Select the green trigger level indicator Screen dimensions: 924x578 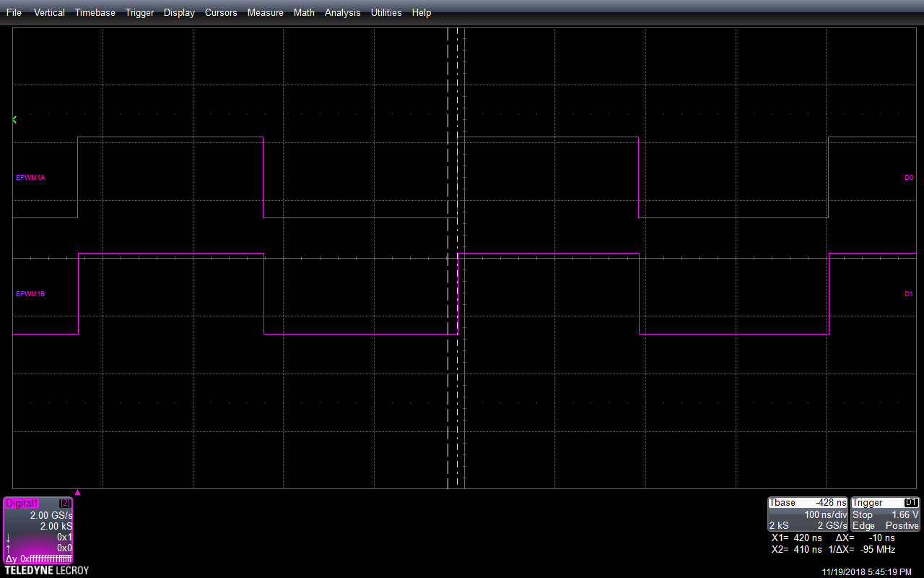tap(14, 119)
